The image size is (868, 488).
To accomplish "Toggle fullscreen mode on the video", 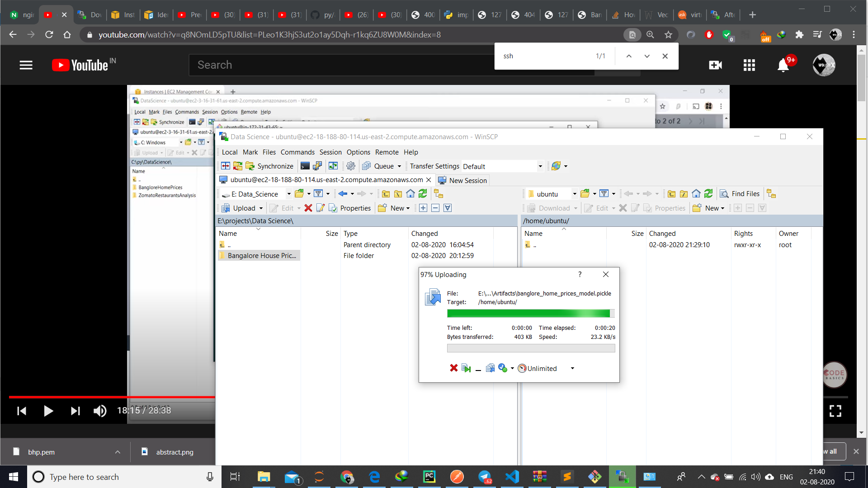I will click(x=835, y=411).
